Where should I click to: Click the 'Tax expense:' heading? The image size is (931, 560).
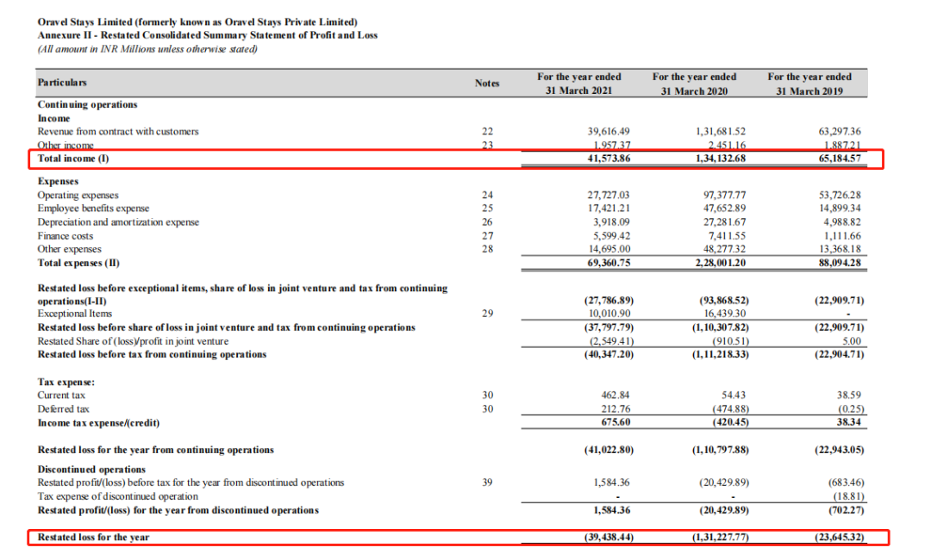[x=66, y=382]
